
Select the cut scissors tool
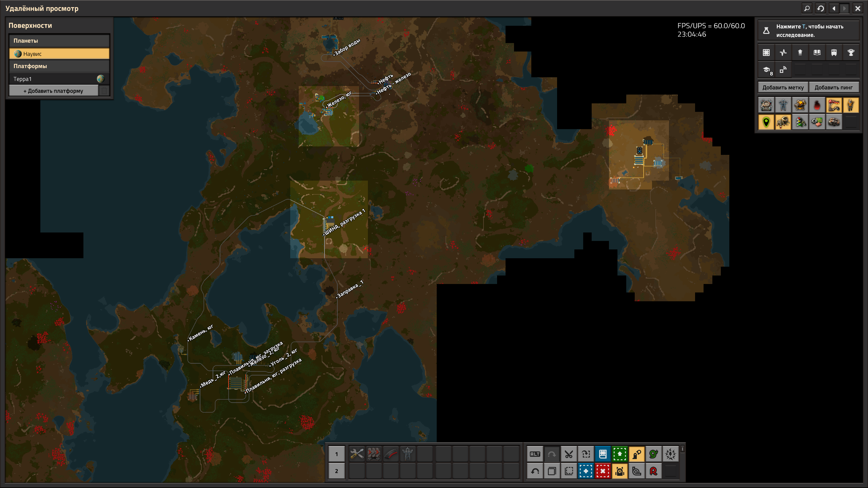pos(569,454)
